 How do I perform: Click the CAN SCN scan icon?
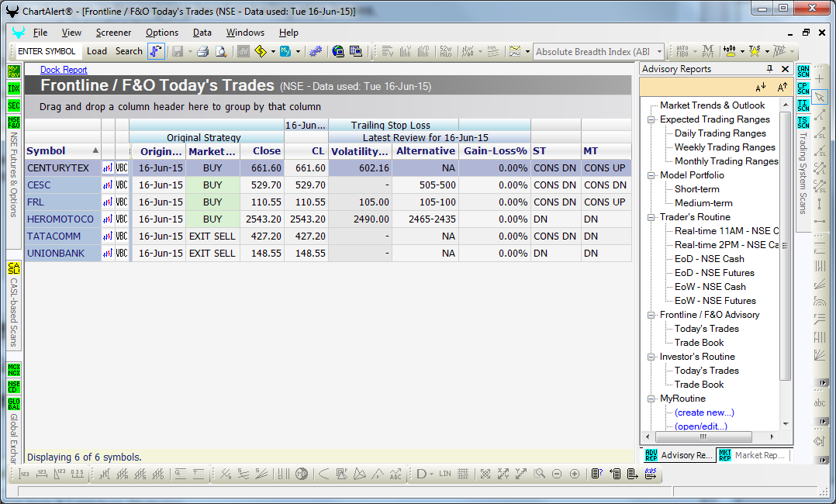tap(803, 71)
